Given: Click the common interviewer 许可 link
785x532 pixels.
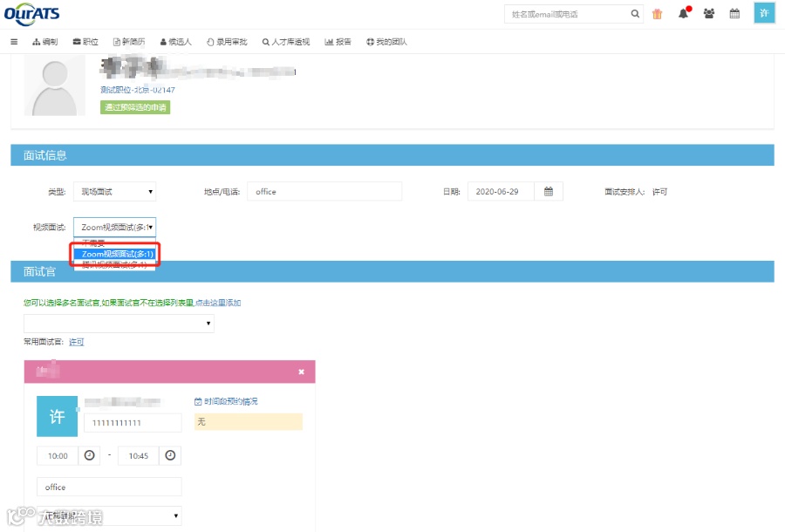Looking at the screenshot, I should coord(76,342).
